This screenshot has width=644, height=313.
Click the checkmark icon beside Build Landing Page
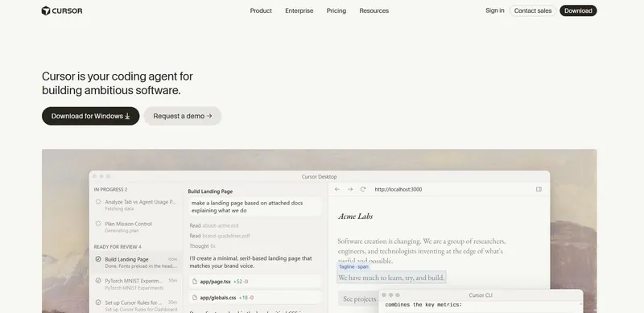[x=98, y=259]
